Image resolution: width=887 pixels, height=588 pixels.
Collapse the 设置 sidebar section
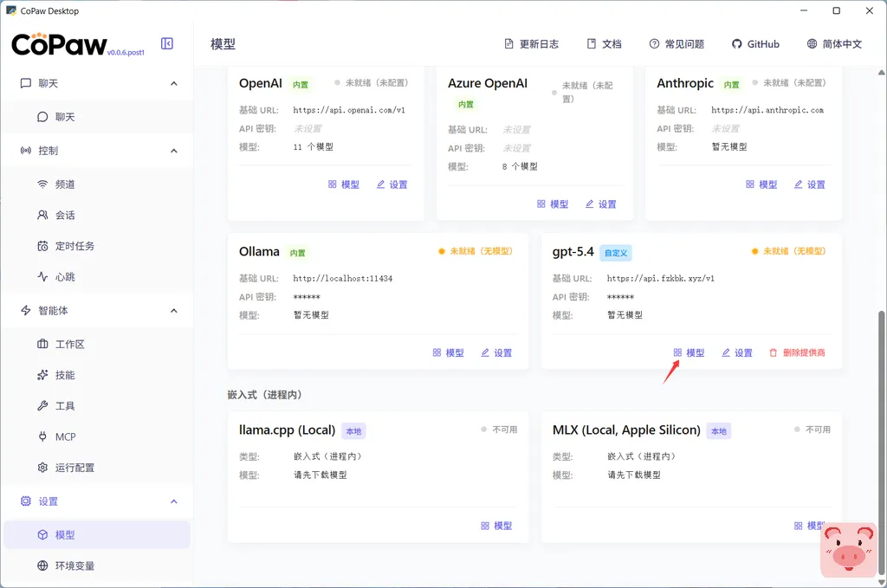click(x=173, y=501)
